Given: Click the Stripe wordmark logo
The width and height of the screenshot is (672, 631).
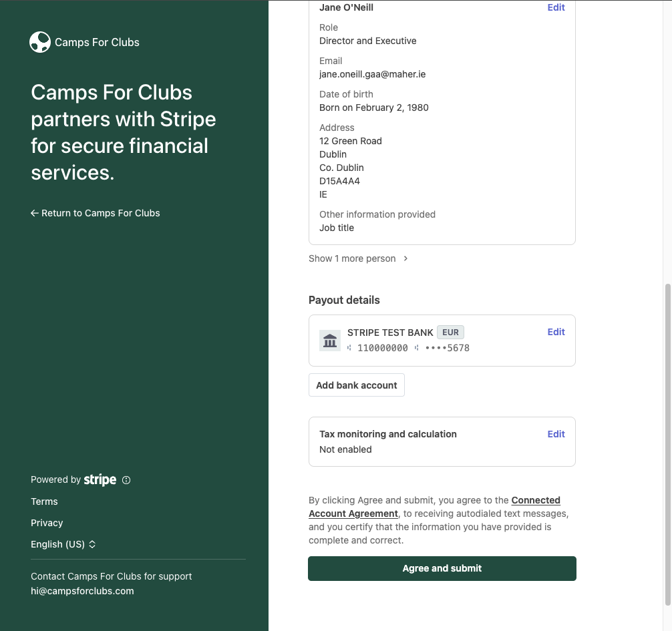Looking at the screenshot, I should (x=100, y=479).
